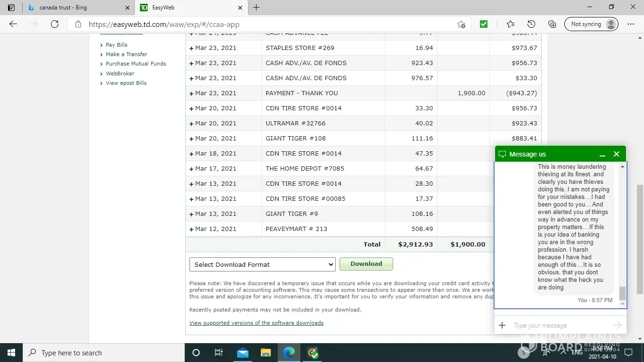Open the green checkmark extension icon
The image size is (644, 362).
(x=484, y=24)
